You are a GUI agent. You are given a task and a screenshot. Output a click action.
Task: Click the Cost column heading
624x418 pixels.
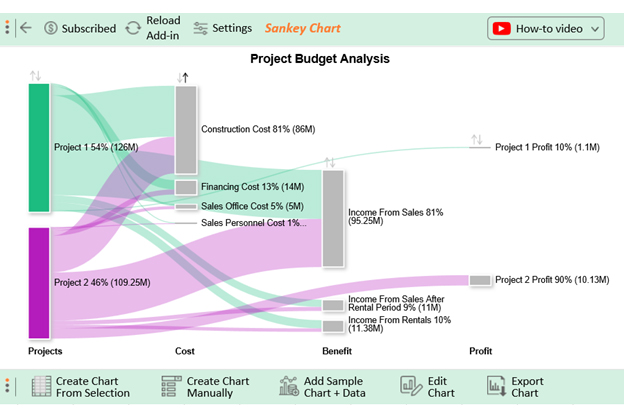[x=185, y=351]
